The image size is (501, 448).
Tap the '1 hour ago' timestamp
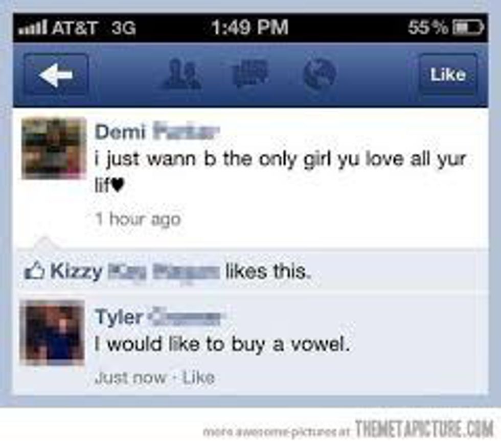(138, 219)
